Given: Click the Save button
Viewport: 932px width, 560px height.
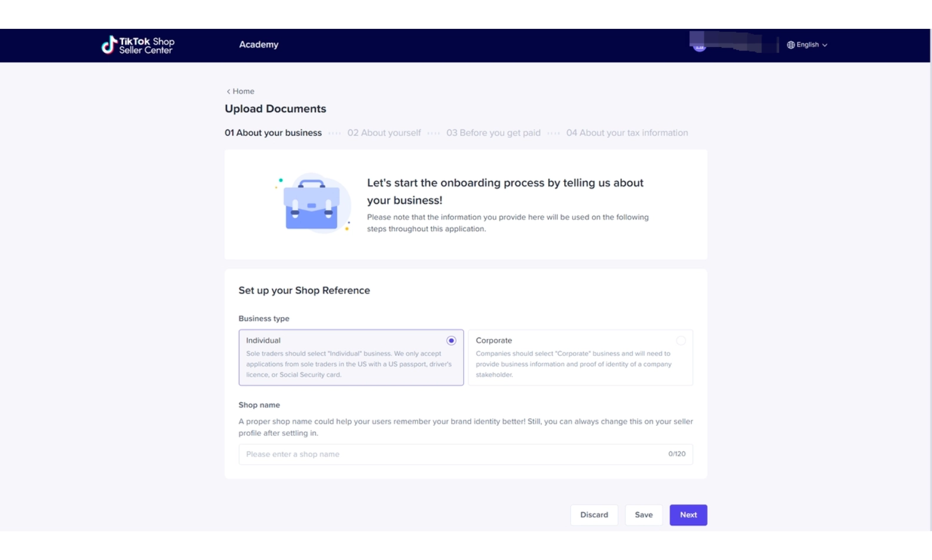Looking at the screenshot, I should point(644,515).
